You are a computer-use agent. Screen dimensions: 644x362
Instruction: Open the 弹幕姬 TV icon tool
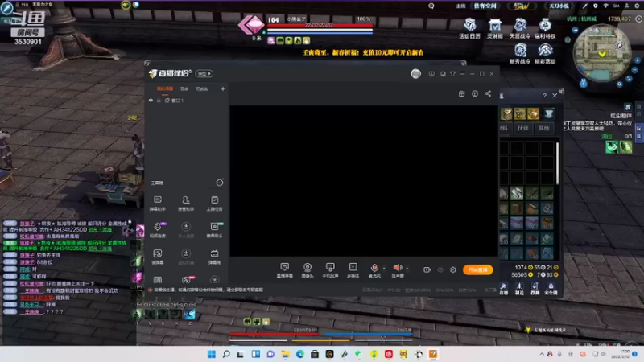214,256
